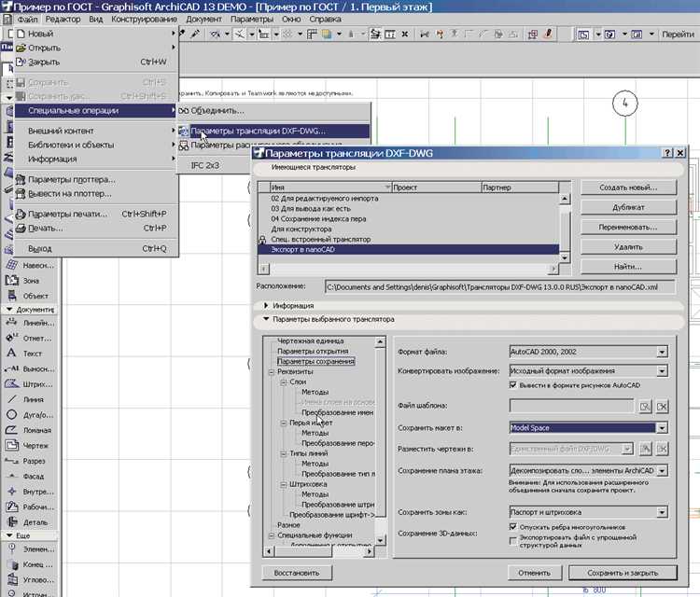The height and width of the screenshot is (597, 700).
Task: Select the Навесн... curtain wall tool
Action: [29, 265]
